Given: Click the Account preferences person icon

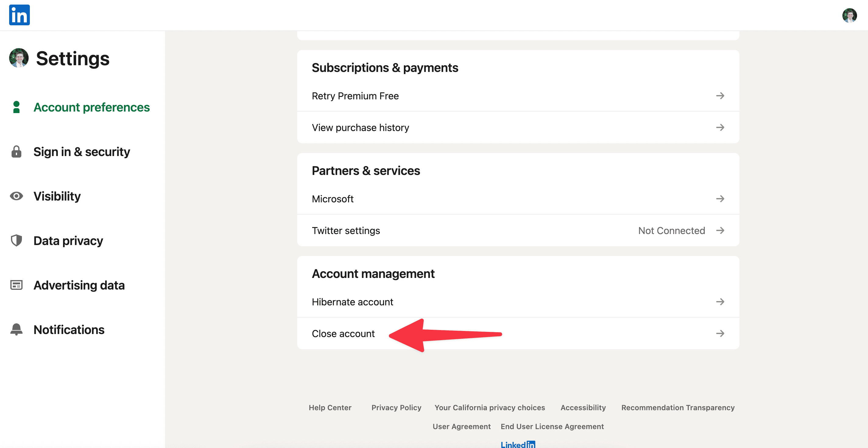Looking at the screenshot, I should (x=16, y=107).
